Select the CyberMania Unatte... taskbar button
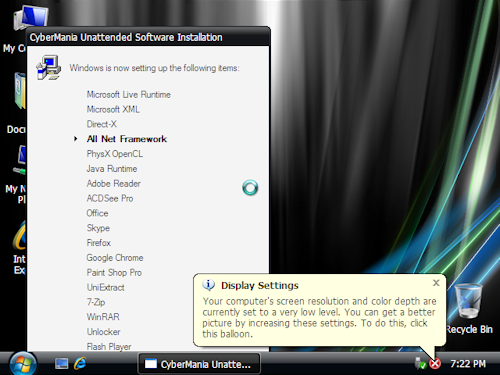The image size is (500, 375). click(x=199, y=364)
